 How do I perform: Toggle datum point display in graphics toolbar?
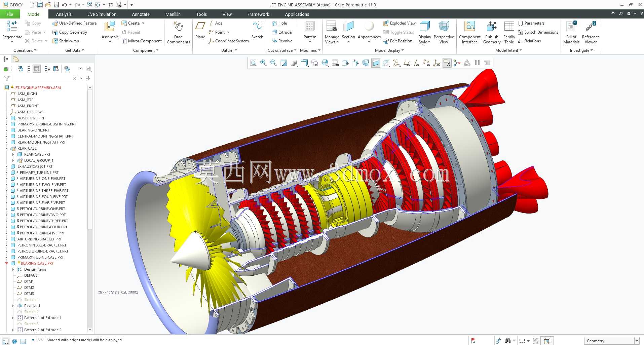tap(426, 63)
